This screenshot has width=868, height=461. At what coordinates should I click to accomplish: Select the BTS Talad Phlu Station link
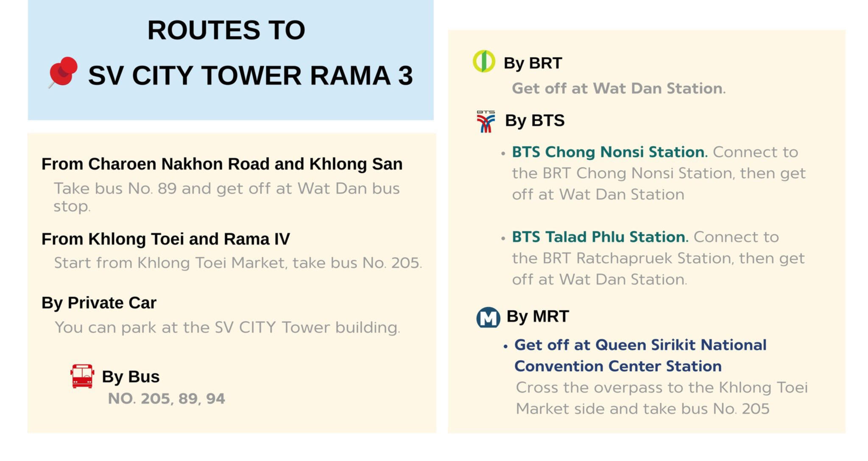[x=599, y=237]
